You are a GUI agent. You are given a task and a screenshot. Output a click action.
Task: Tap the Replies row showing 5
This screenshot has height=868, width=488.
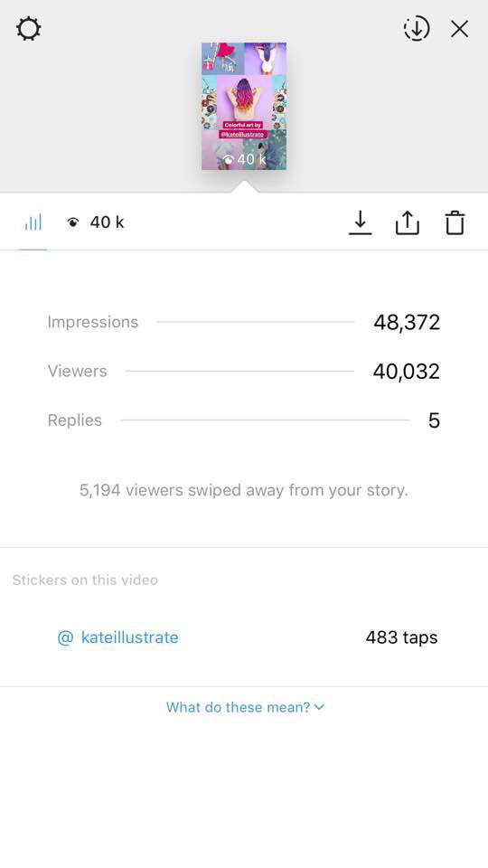pos(244,420)
